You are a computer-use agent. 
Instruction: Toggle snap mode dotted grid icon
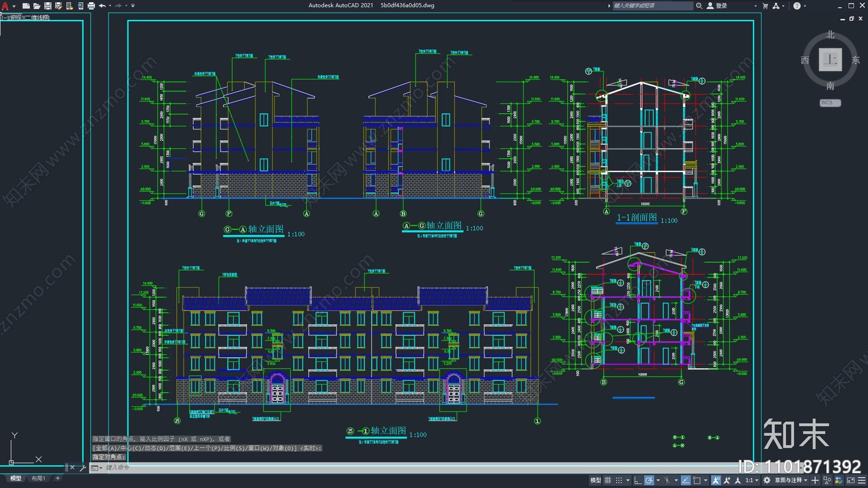(619, 480)
